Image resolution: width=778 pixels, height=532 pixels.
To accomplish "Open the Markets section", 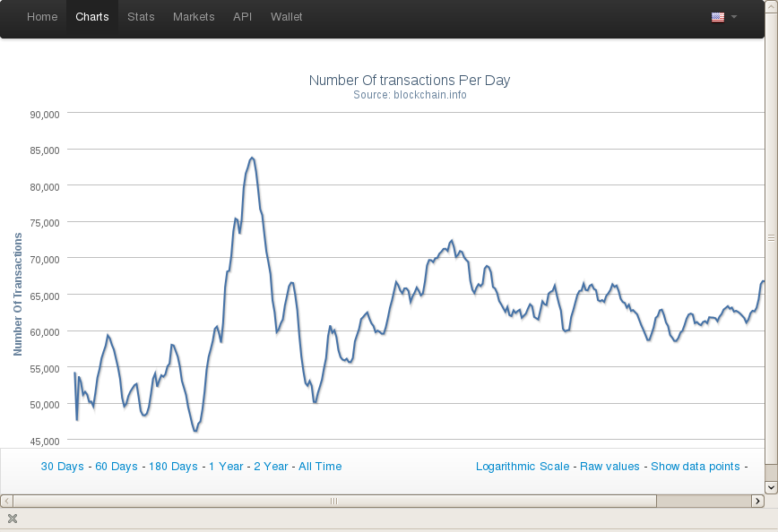I will coord(194,17).
